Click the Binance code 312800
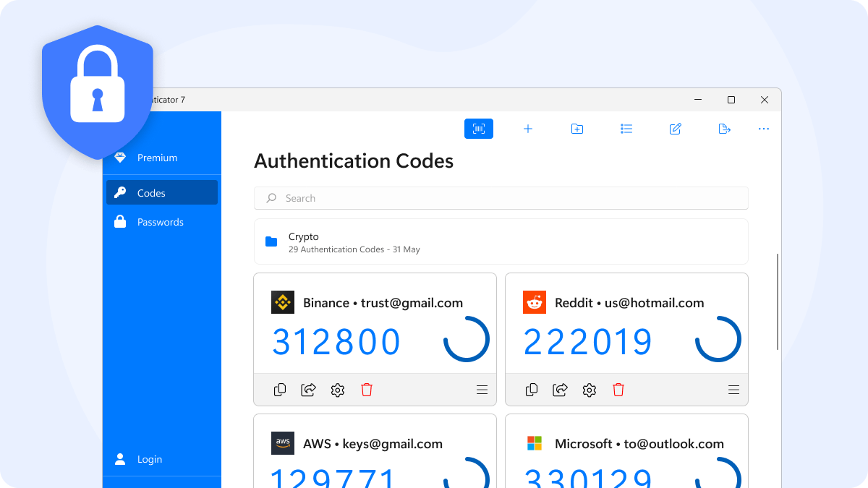The height and width of the screenshot is (488, 868). click(x=336, y=342)
